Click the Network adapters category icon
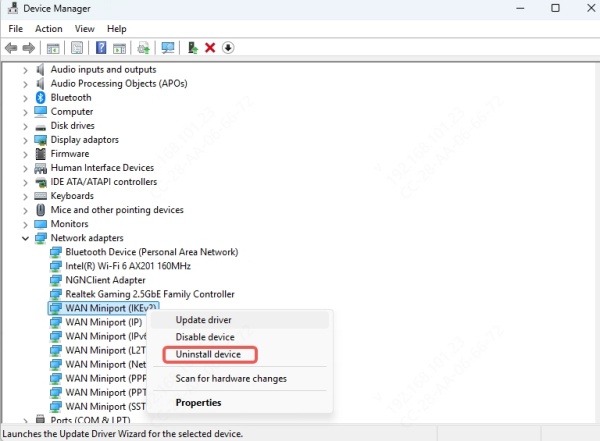This screenshot has width=600, height=441. [x=41, y=238]
